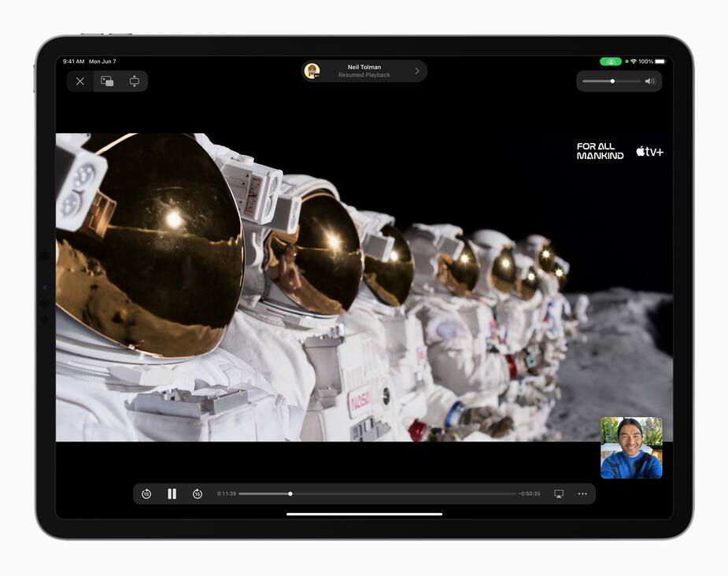Adjust the volume slider

612,81
